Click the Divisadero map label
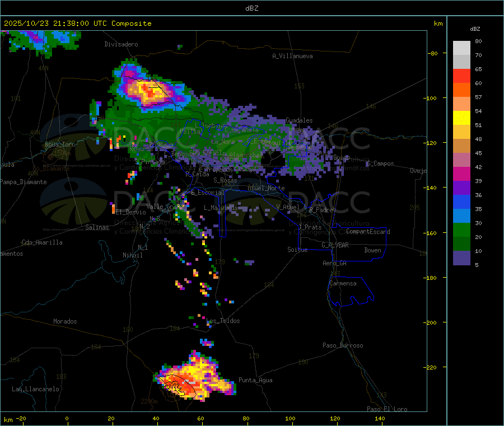 pos(121,44)
